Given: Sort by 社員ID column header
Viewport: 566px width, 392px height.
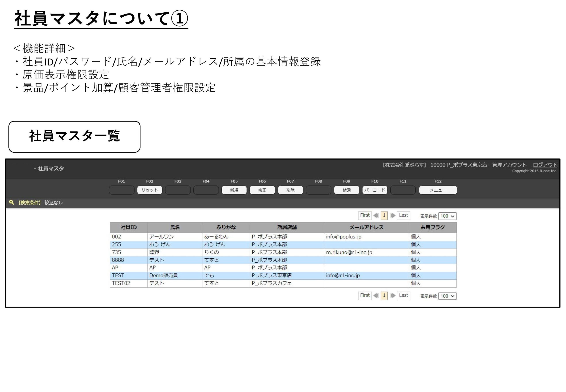Looking at the screenshot, I should [129, 227].
